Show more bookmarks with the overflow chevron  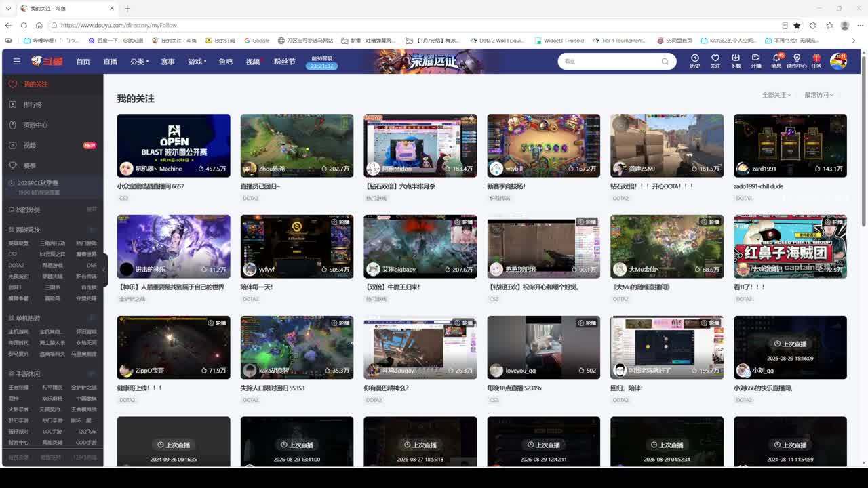point(853,41)
